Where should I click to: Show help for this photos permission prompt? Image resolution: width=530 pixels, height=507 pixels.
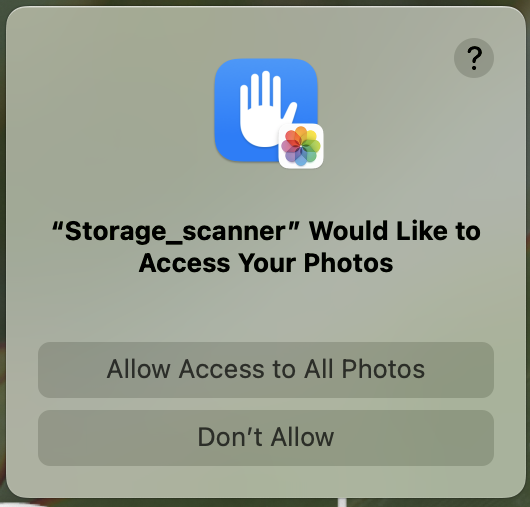pos(474,58)
